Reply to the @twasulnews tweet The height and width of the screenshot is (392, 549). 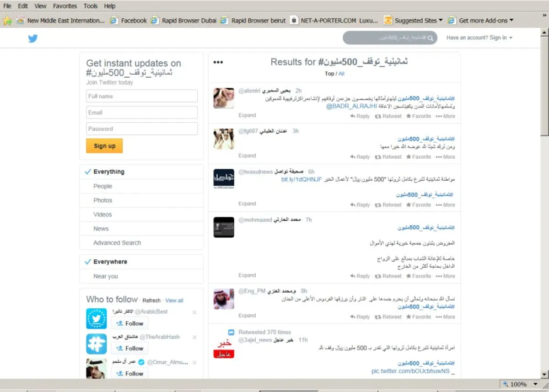[x=360, y=205]
